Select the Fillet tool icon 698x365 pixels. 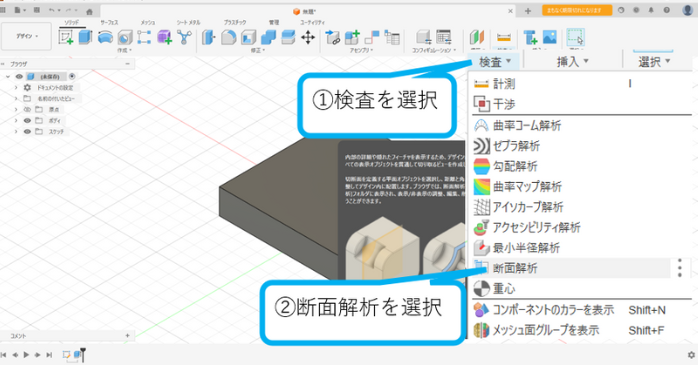pyautogui.click(x=228, y=37)
